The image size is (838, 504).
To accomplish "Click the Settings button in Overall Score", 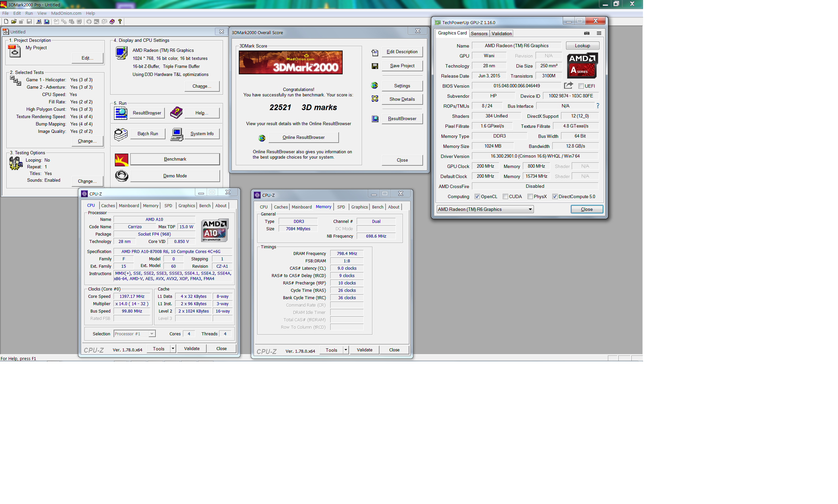I will (402, 86).
